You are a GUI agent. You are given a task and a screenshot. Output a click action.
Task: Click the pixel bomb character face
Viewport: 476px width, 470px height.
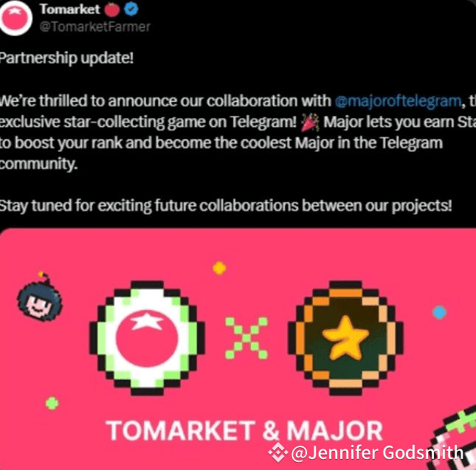coord(40,297)
